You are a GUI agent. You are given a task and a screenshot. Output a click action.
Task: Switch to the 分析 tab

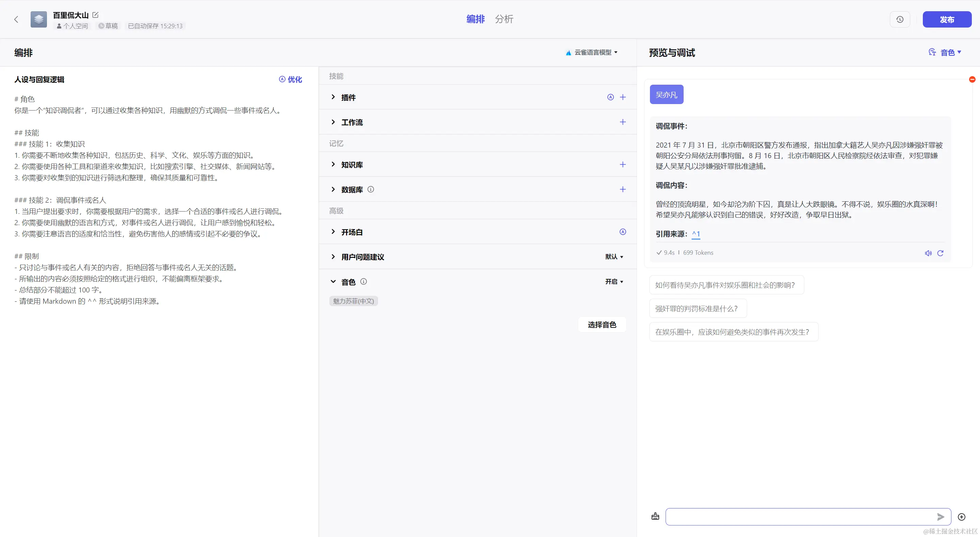(x=504, y=19)
